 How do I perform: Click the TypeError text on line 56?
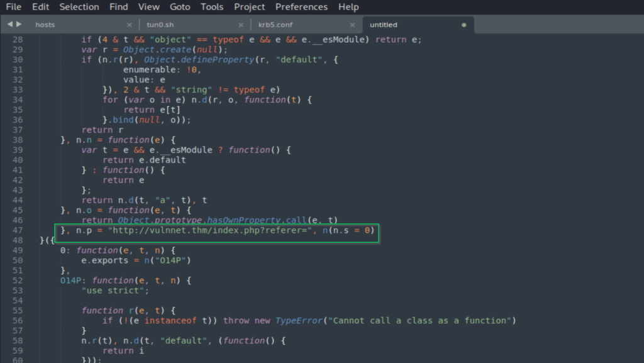(x=299, y=321)
